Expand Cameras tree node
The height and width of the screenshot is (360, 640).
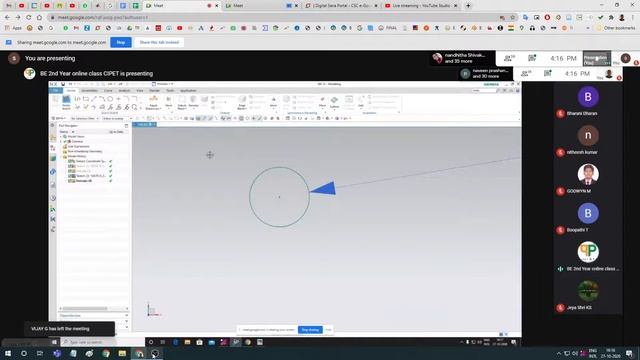(x=61, y=141)
